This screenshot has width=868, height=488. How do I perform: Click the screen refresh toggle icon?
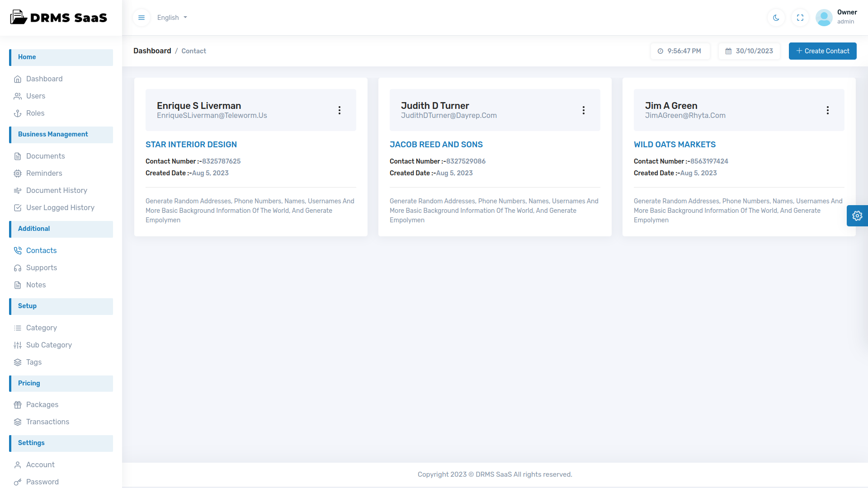(x=800, y=17)
